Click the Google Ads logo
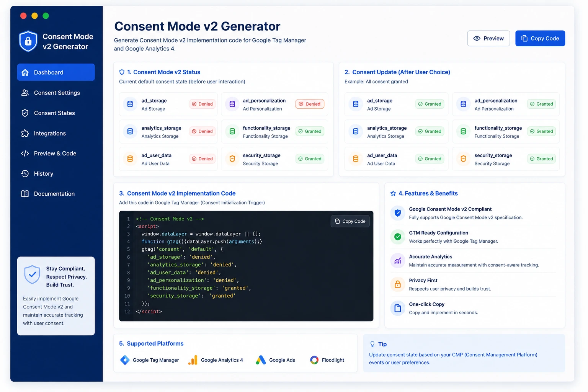This screenshot has height=392, width=588. (261, 360)
